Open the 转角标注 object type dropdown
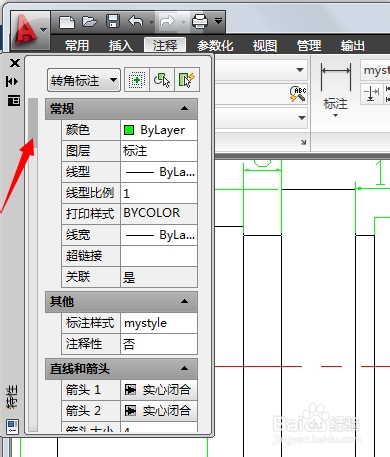 (x=84, y=80)
